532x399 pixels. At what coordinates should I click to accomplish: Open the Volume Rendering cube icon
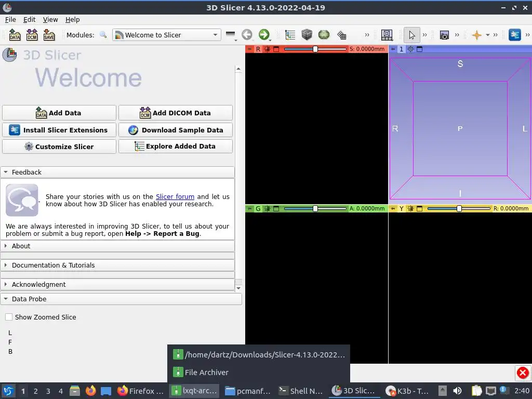(307, 35)
